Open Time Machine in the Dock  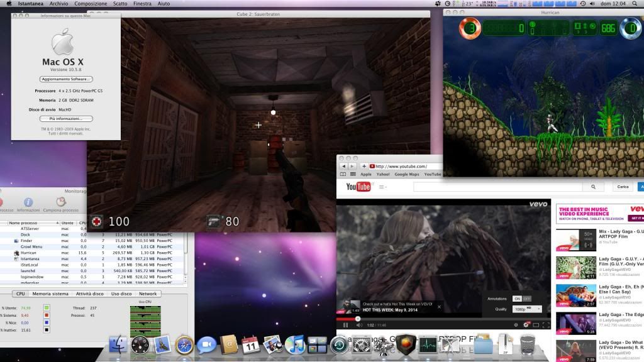click(x=339, y=345)
